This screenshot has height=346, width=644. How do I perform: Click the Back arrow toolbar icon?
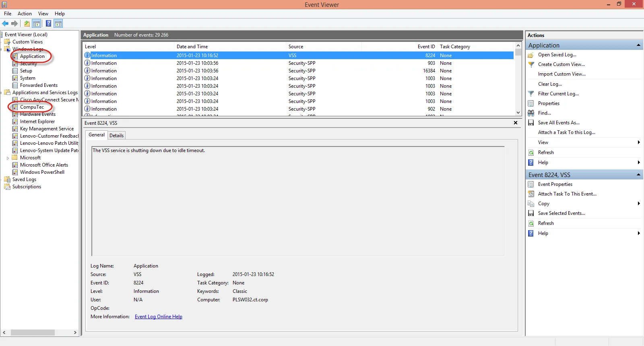5,24
